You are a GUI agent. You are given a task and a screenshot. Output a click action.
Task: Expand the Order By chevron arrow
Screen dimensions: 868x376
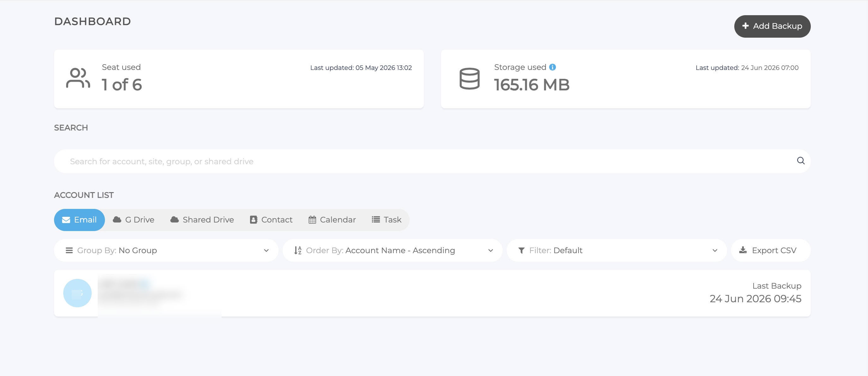[x=491, y=250]
